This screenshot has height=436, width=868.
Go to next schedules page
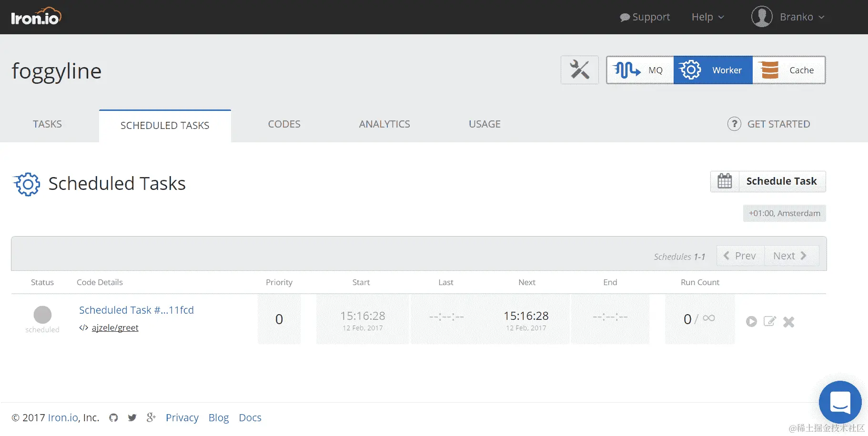[791, 256]
